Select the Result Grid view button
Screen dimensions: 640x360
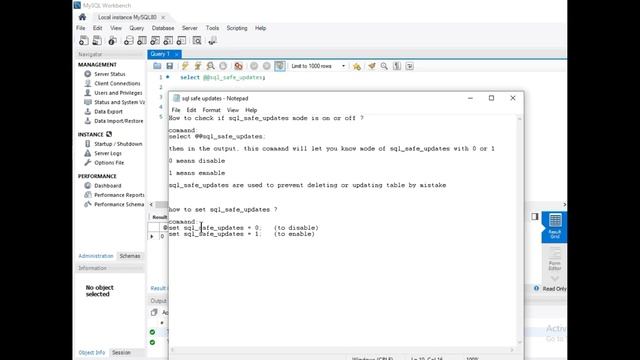point(555,227)
